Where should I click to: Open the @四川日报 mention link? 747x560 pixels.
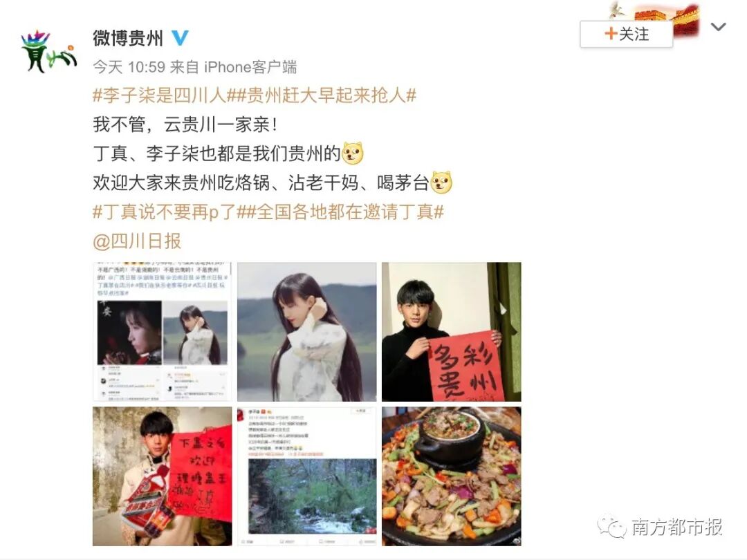tap(137, 241)
